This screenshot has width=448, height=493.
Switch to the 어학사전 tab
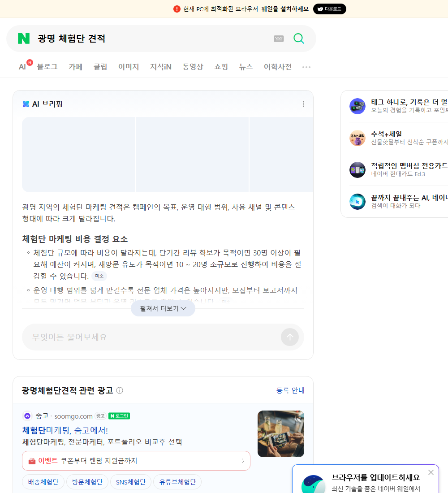tap(278, 67)
